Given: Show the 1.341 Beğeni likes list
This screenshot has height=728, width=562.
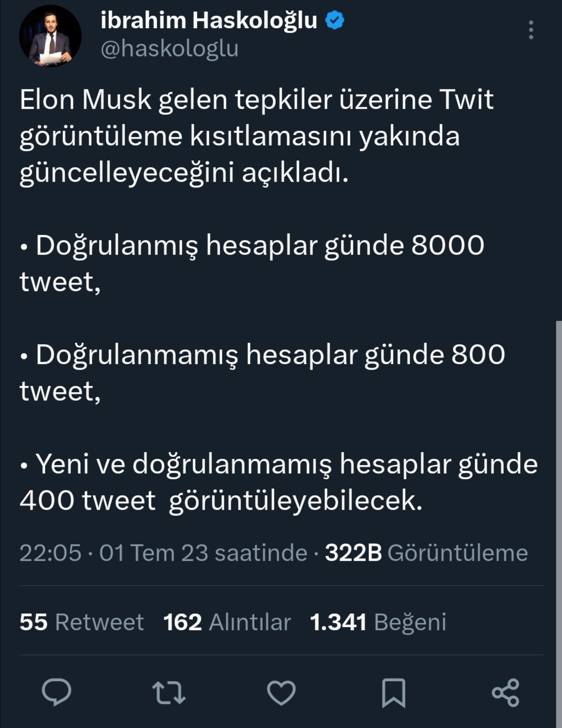Looking at the screenshot, I should (x=378, y=622).
